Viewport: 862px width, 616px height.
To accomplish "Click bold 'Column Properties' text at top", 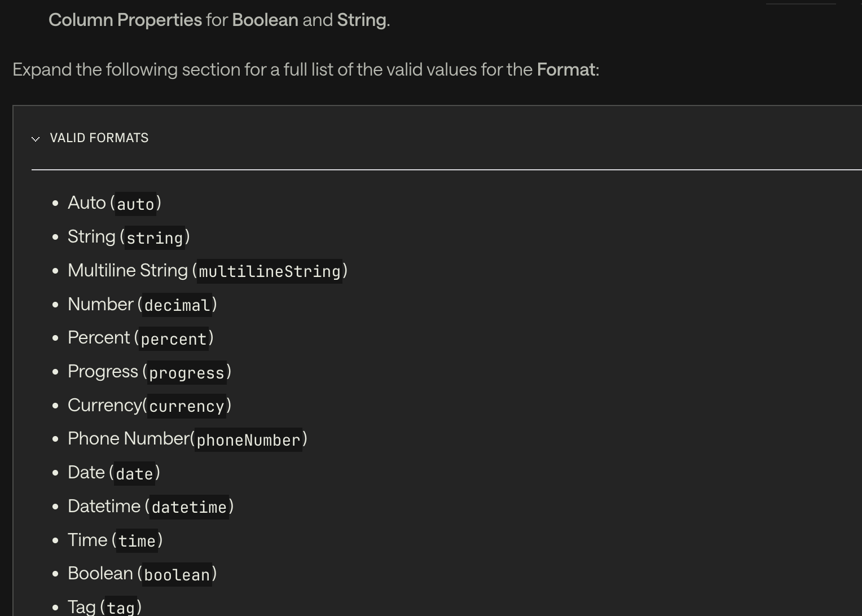I will tap(125, 20).
